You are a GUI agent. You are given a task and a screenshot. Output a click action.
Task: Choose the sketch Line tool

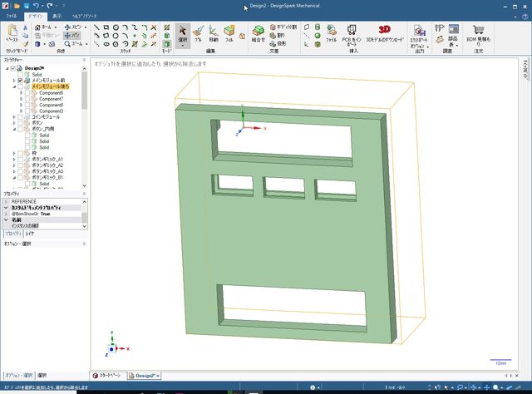click(96, 27)
